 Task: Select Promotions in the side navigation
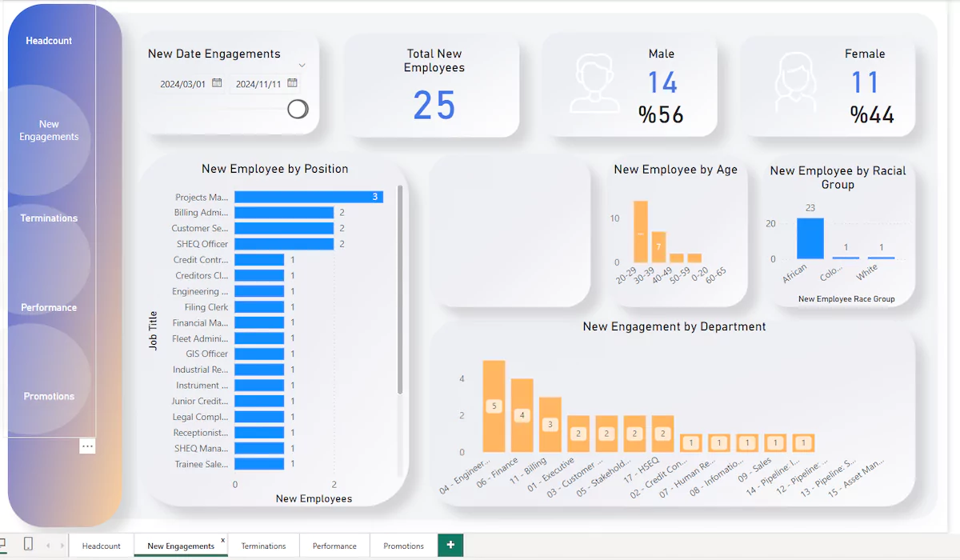pos(49,397)
